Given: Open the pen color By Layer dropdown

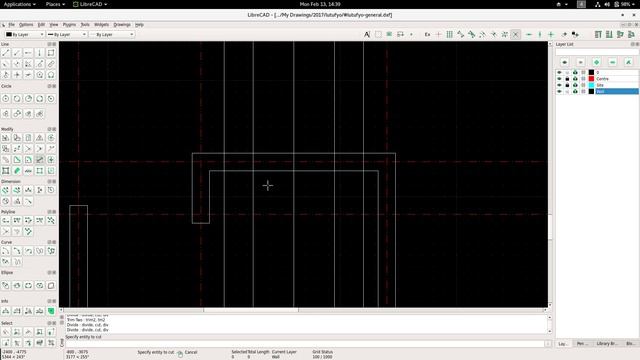Looking at the screenshot, I should 24,35.
